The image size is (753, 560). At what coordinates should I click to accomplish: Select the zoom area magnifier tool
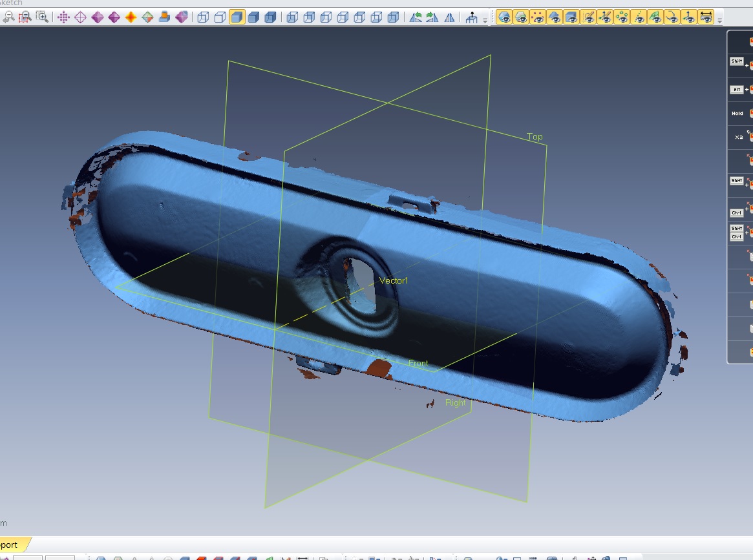click(25, 17)
